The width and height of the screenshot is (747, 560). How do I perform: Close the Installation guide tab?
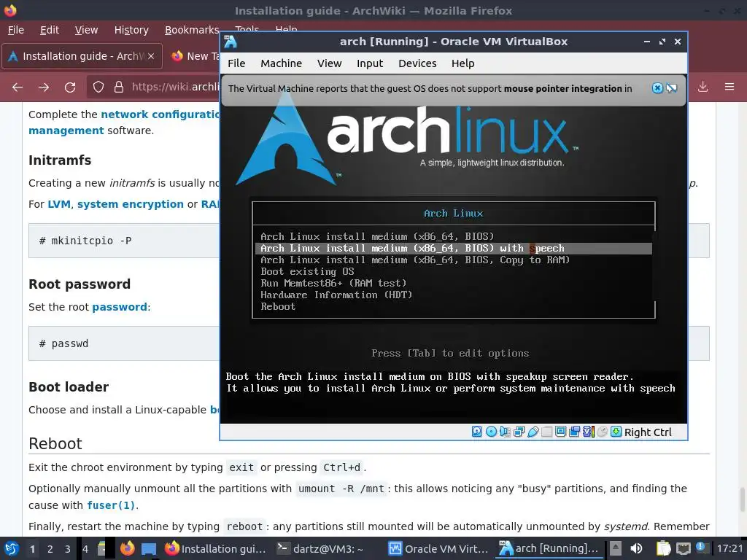(151, 56)
